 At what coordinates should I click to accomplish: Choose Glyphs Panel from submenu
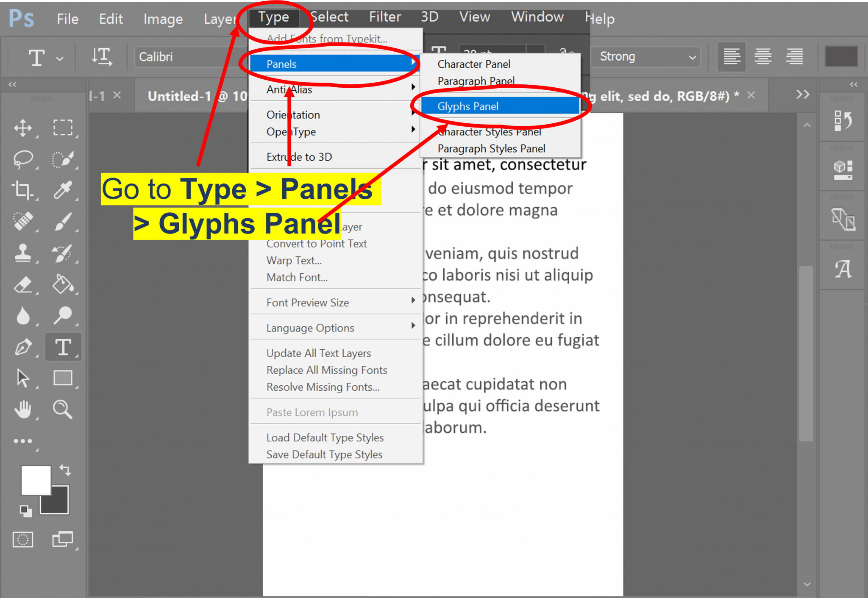[x=500, y=106]
